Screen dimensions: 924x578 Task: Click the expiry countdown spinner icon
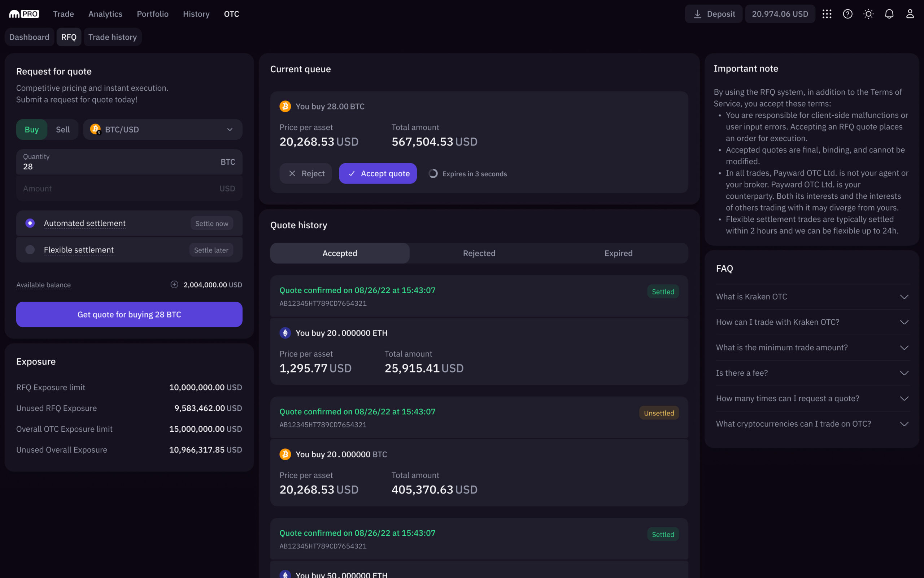tap(433, 173)
